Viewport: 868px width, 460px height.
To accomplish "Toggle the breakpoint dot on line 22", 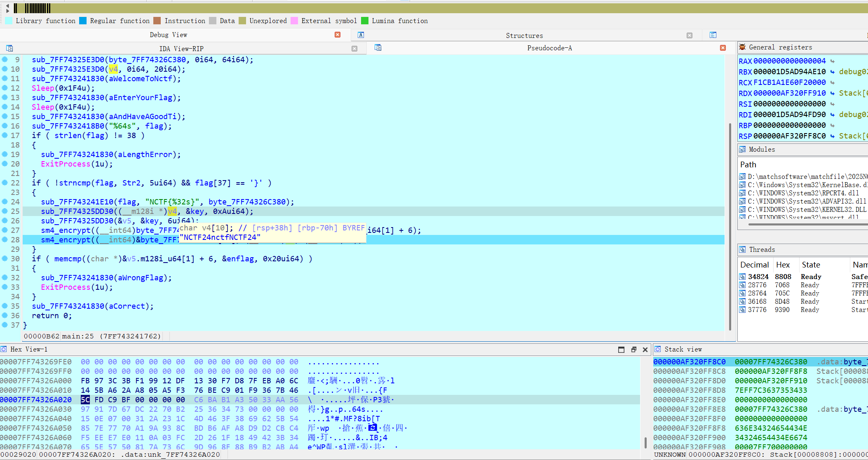I will (x=4, y=183).
